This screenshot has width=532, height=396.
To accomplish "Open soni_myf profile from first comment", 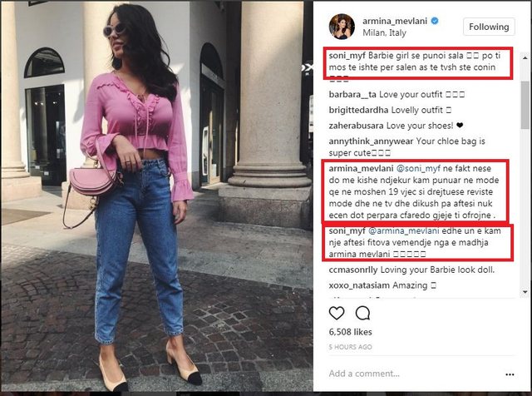I will [347, 56].
